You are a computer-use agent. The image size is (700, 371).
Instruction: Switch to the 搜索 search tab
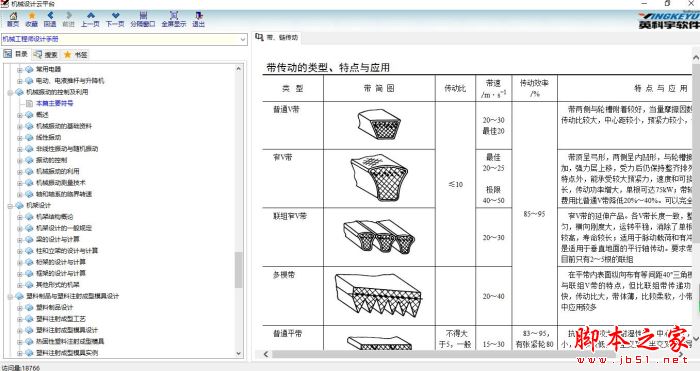[x=46, y=54]
